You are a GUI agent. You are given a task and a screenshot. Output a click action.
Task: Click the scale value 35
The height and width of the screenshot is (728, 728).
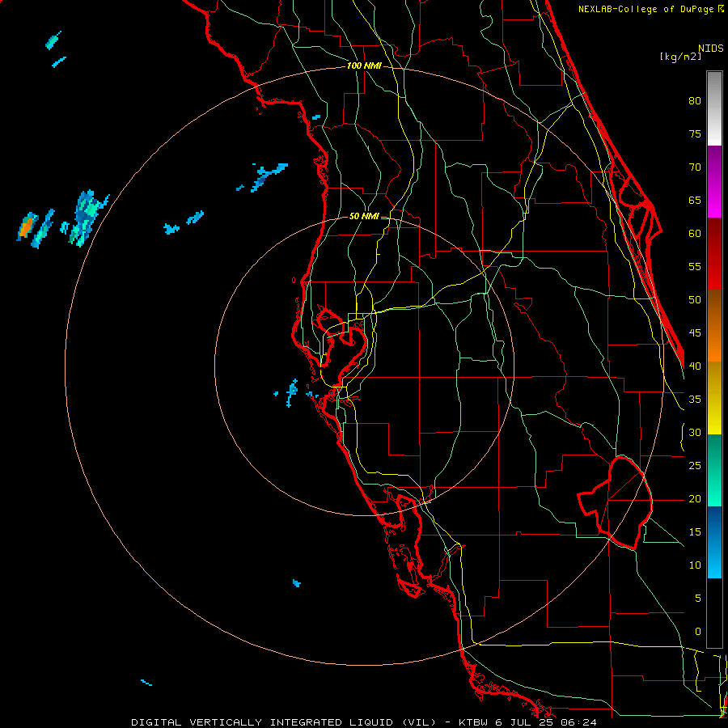pos(695,400)
